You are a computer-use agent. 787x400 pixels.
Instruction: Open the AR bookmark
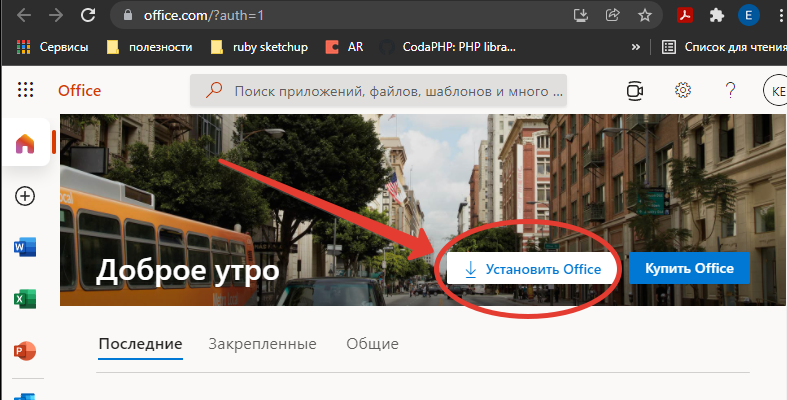[344, 47]
